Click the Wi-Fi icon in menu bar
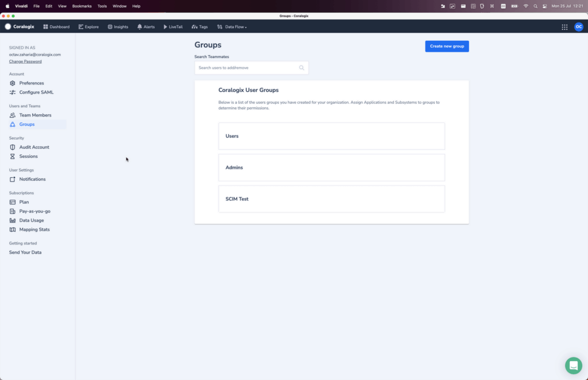This screenshot has height=380, width=588. (x=526, y=6)
